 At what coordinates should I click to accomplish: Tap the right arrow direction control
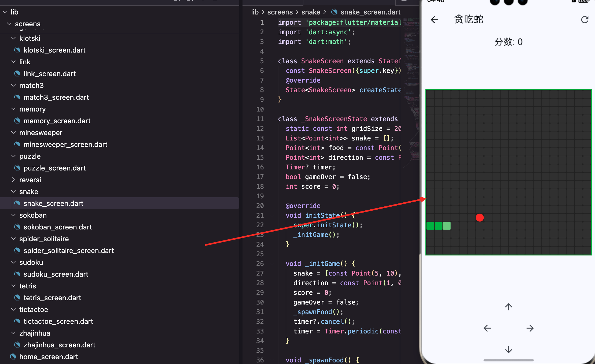(x=530, y=328)
